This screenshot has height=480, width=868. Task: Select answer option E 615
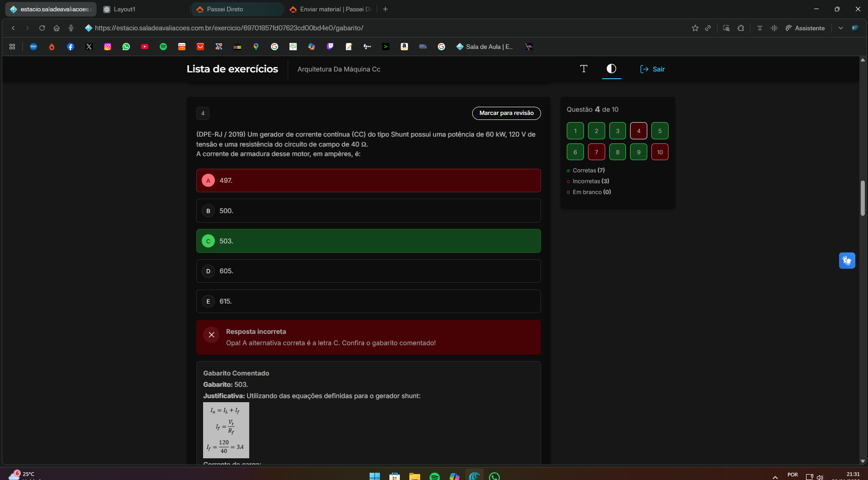(368, 301)
